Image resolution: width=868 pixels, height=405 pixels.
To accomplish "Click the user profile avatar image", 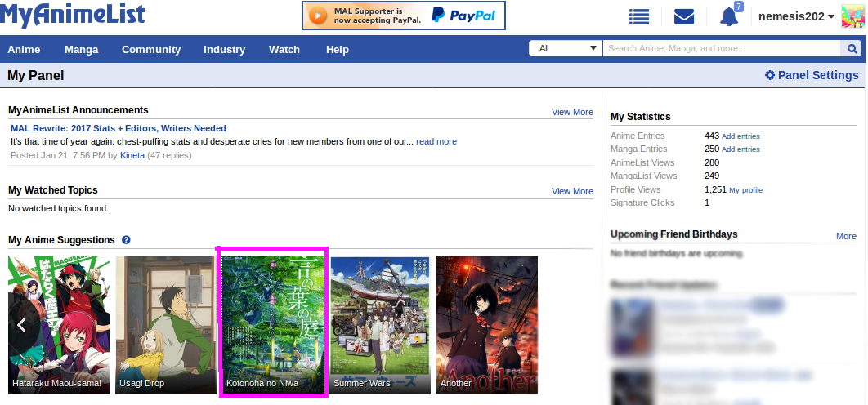I will 852,16.
